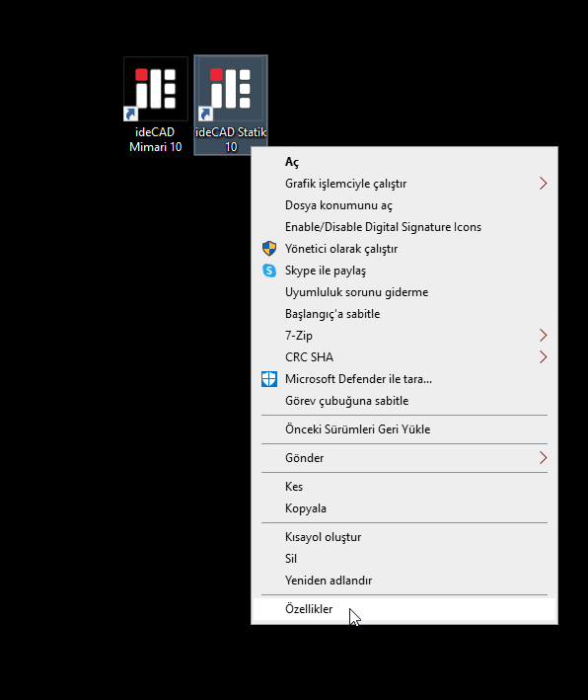Open Özellikler at the menu bottom
588x700 pixels.
pos(404,609)
